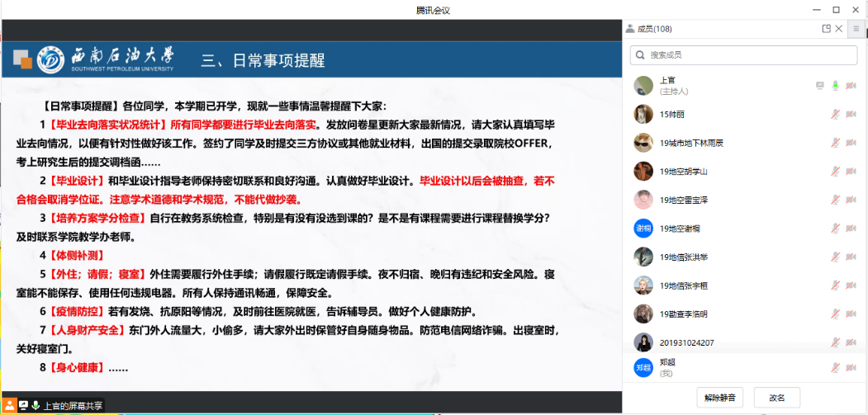Click host 上官's green microphone icon
The height and width of the screenshot is (415, 868).
tap(836, 86)
